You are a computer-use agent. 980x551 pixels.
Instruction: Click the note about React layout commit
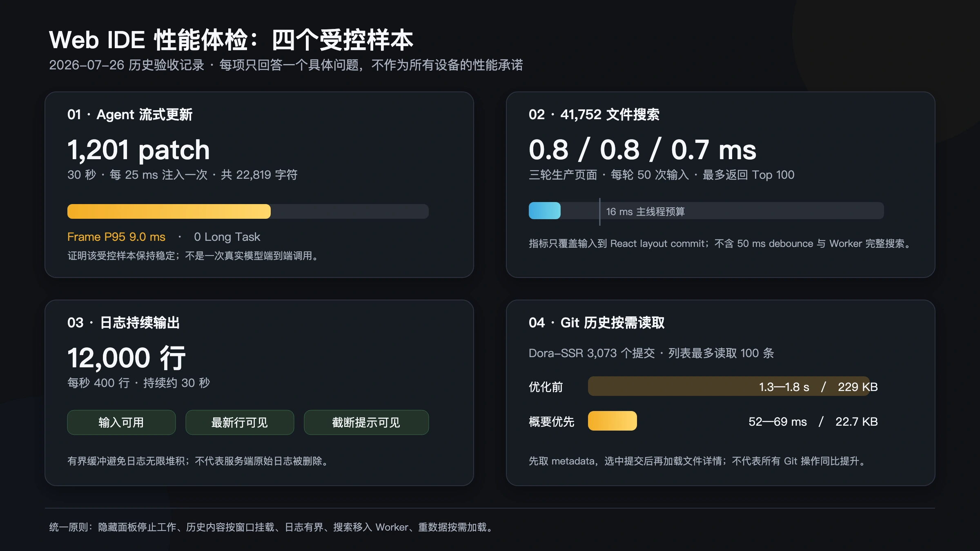[721, 244]
